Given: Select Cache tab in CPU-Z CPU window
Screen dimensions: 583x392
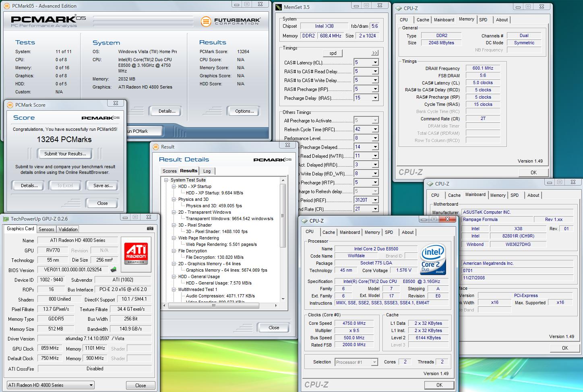Looking at the screenshot, I should click(x=329, y=232).
